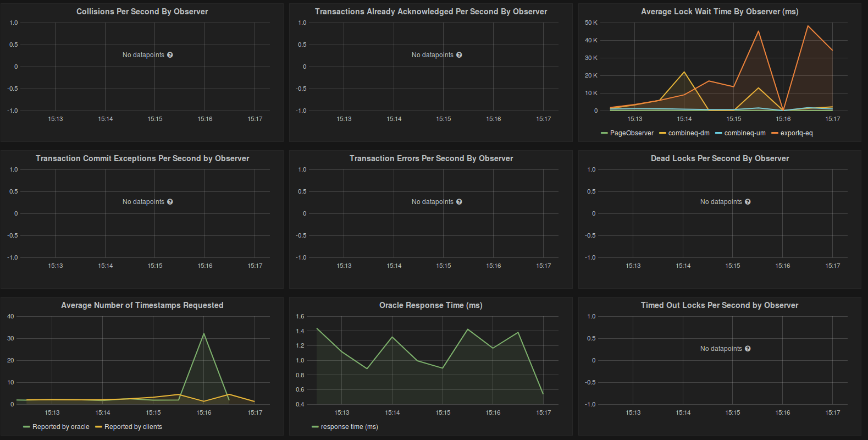Click the exportq-eq peak in lock wait graph

pos(808,26)
